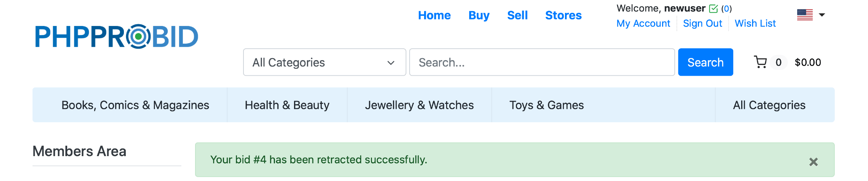Image resolution: width=868 pixels, height=181 pixels.
Task: Open the Wish List link
Action: click(755, 23)
